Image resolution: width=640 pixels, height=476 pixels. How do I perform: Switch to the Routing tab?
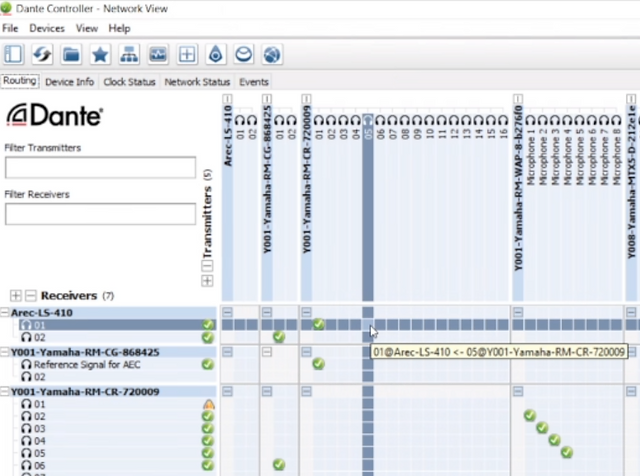click(20, 81)
